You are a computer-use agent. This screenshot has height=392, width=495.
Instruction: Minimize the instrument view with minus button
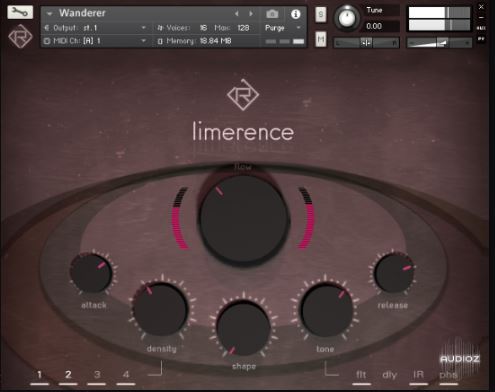481,18
